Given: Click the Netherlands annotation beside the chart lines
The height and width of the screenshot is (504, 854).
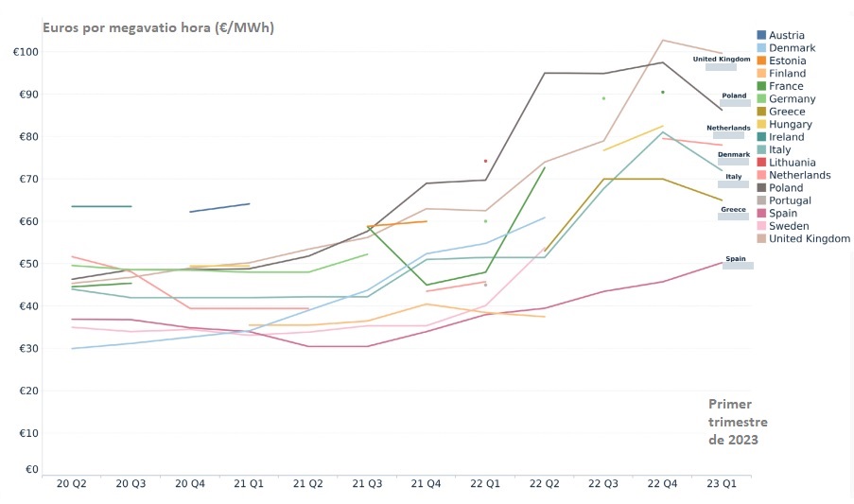Looking at the screenshot, I should click(728, 128).
